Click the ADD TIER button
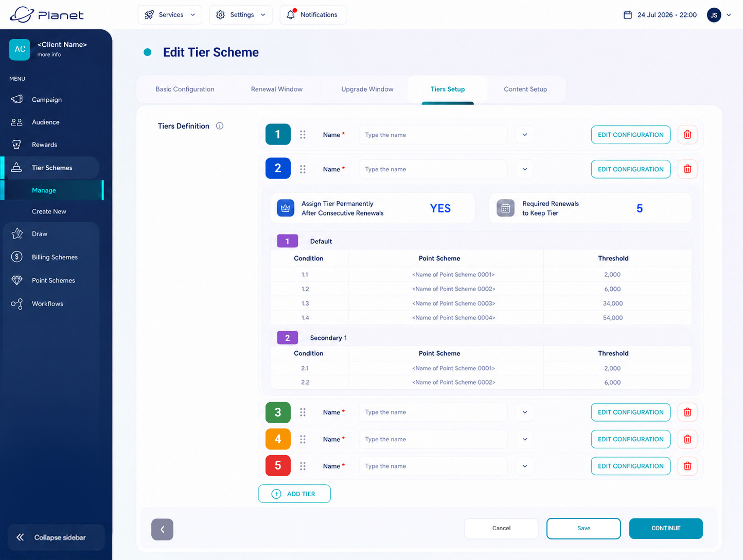Image resolution: width=743 pixels, height=560 pixels. (x=294, y=494)
